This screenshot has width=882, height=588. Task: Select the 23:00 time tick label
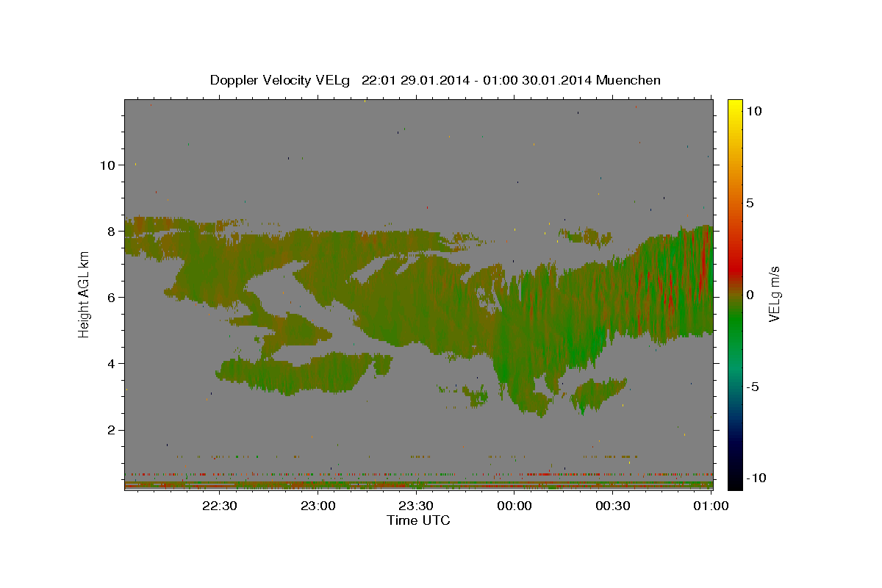[318, 506]
